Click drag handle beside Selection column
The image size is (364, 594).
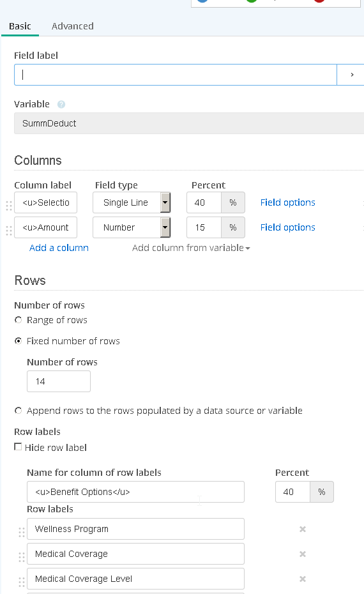pos(9,206)
